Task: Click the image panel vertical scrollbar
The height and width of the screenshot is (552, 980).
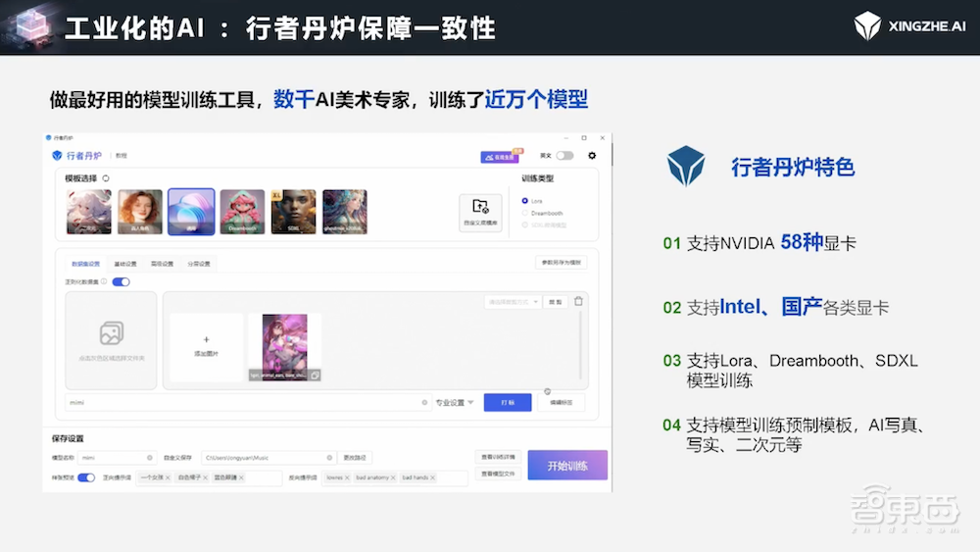Action: point(580,345)
